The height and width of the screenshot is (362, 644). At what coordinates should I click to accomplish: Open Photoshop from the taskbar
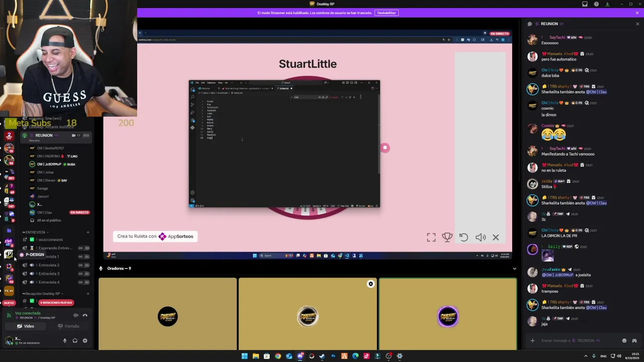pos(333,356)
